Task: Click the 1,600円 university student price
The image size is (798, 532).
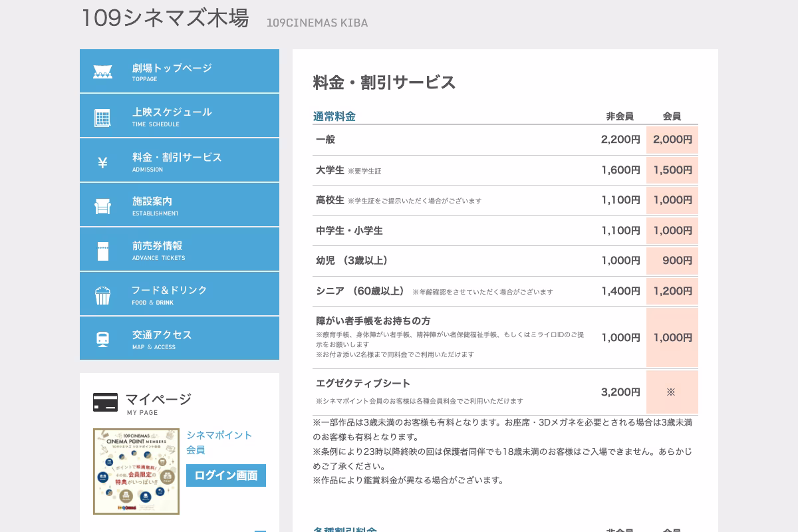Action: tap(620, 170)
